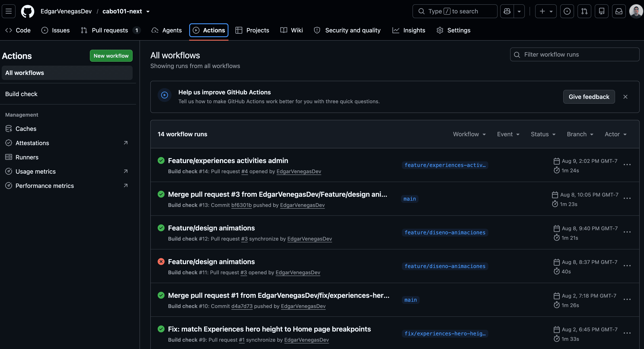
Task: Select the Build check workflow
Action: [67, 94]
